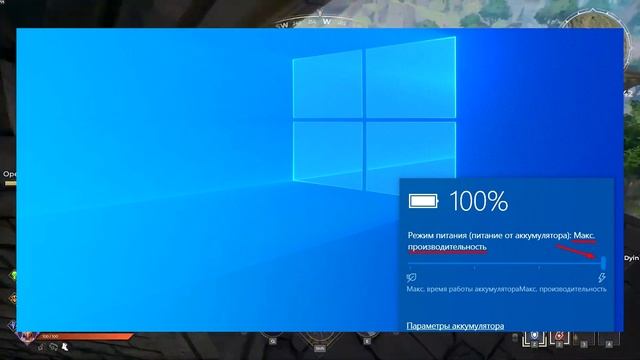This screenshot has height=360, width=640.
Task: Click the Режим питания power mode heading text
Action: click(x=501, y=241)
